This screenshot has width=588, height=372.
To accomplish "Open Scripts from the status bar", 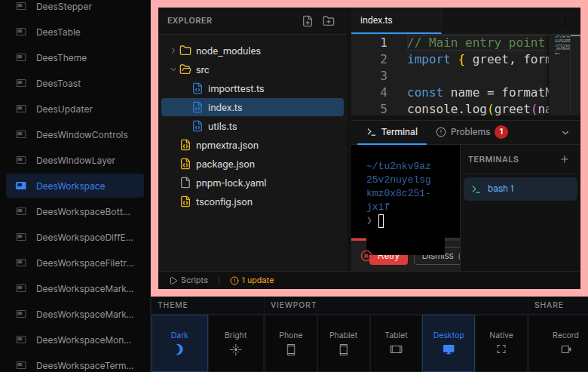I will 188,280.
